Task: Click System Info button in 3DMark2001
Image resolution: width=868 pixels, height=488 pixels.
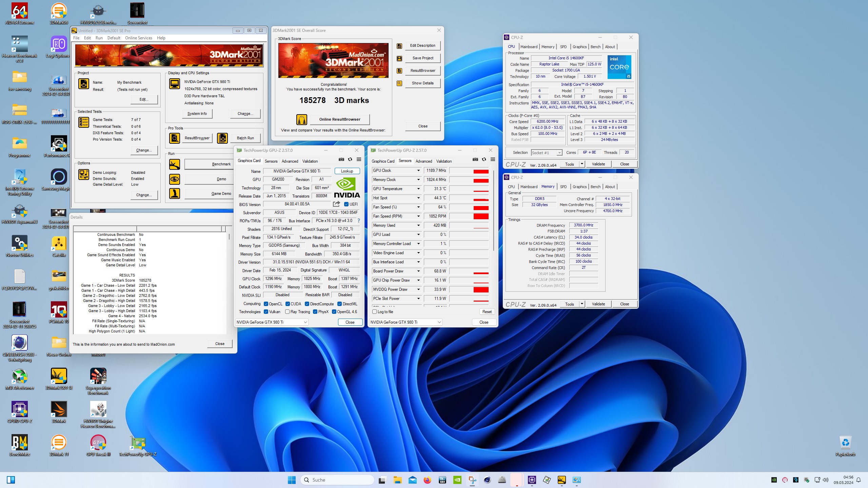Action: click(197, 114)
